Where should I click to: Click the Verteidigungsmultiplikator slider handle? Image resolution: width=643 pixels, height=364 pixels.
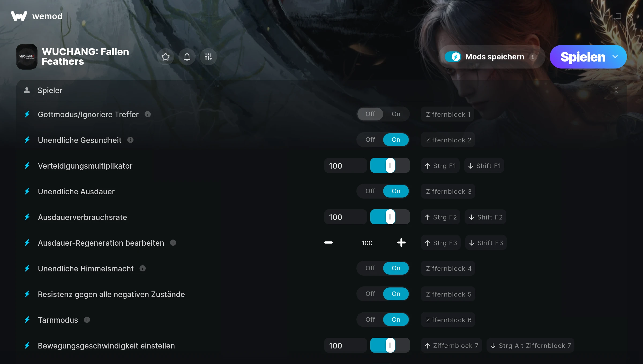390,165
